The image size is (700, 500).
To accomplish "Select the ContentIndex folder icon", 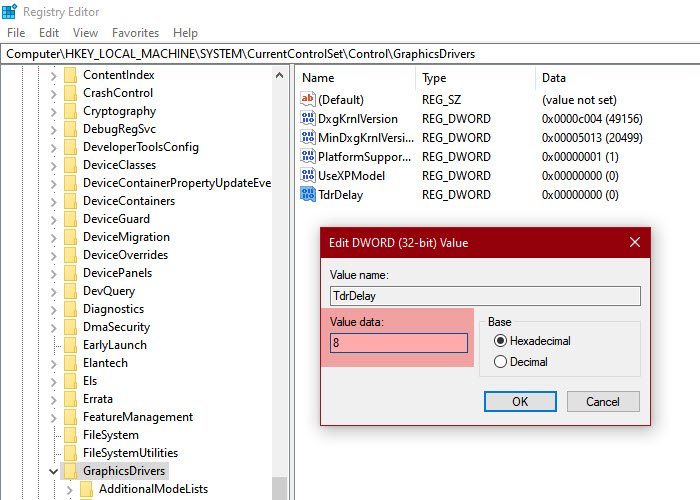I will coord(70,75).
